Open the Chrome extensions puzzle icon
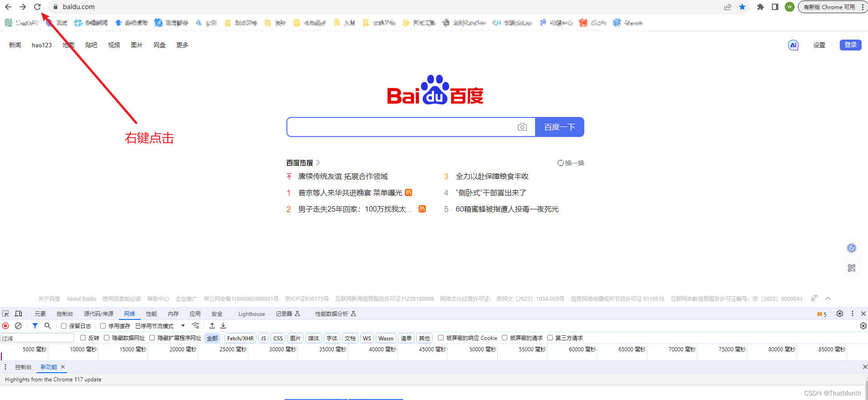This screenshot has width=868, height=400. pyautogui.click(x=760, y=7)
